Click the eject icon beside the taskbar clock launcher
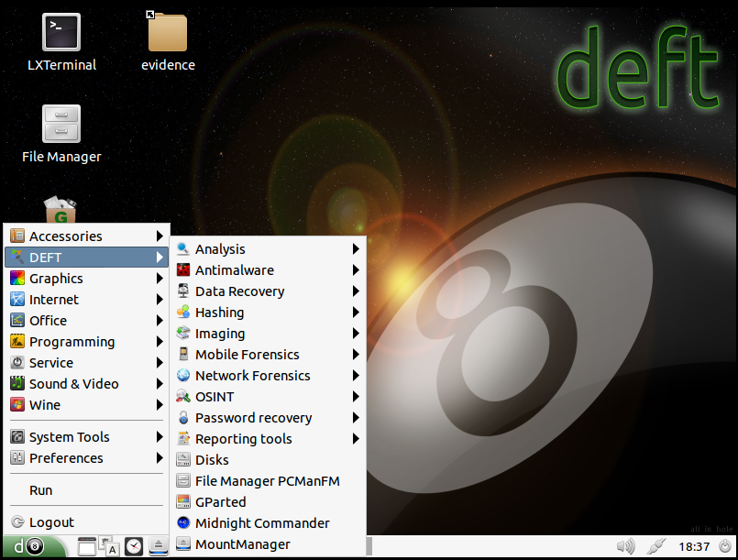738x560 pixels. 158,546
